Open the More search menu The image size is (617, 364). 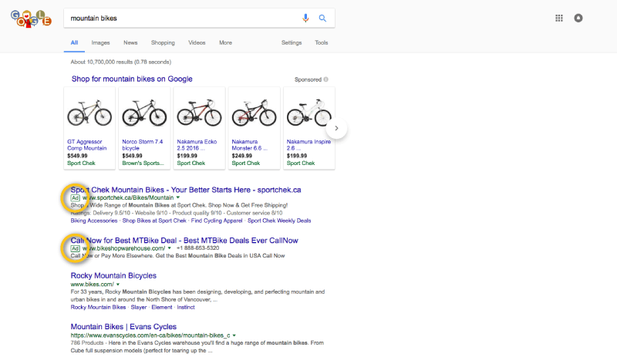click(x=225, y=42)
